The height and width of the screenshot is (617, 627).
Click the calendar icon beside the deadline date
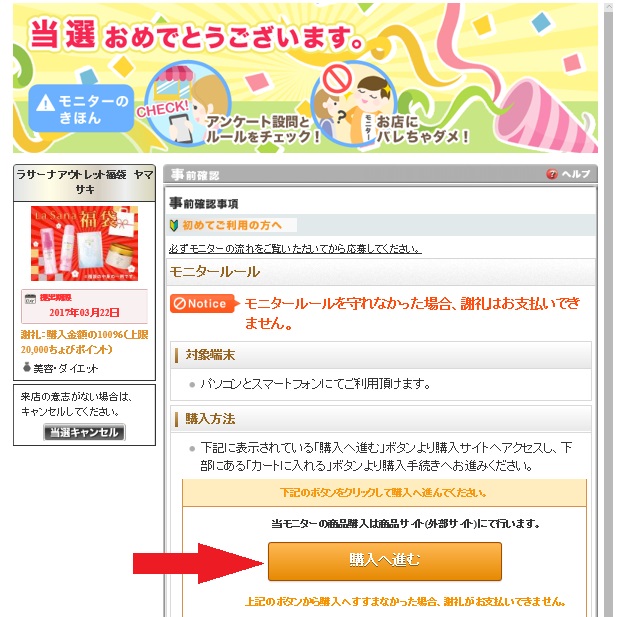click(30, 299)
